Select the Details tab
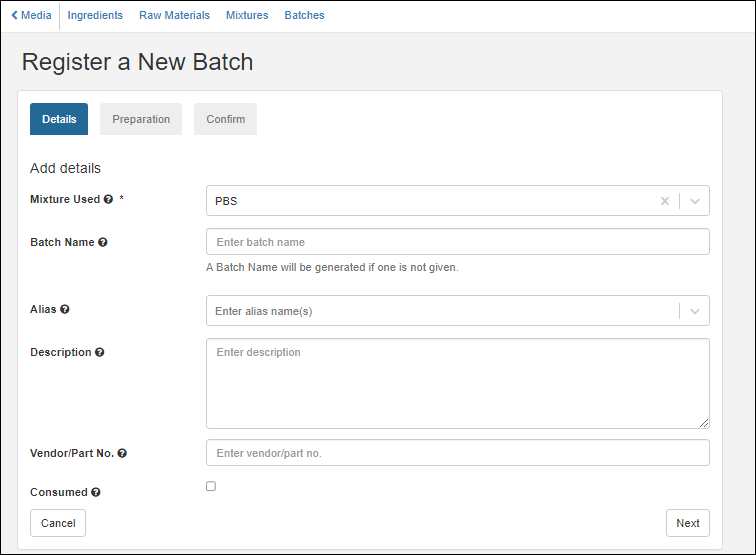This screenshot has width=756, height=555. [59, 119]
